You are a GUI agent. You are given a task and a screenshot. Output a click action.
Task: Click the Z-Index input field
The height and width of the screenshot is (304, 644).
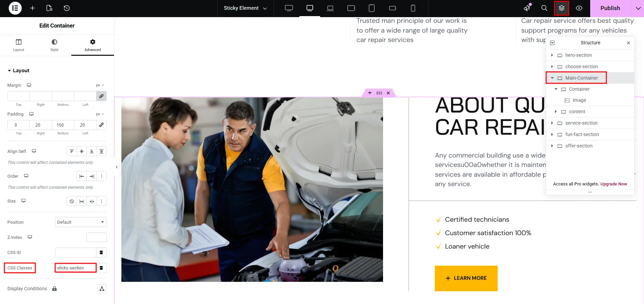coord(96,237)
